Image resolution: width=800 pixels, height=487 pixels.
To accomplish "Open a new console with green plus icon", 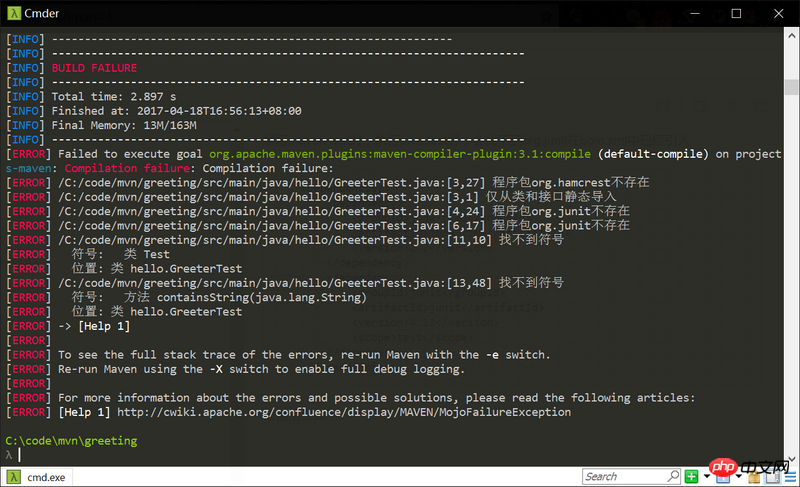I will click(691, 477).
